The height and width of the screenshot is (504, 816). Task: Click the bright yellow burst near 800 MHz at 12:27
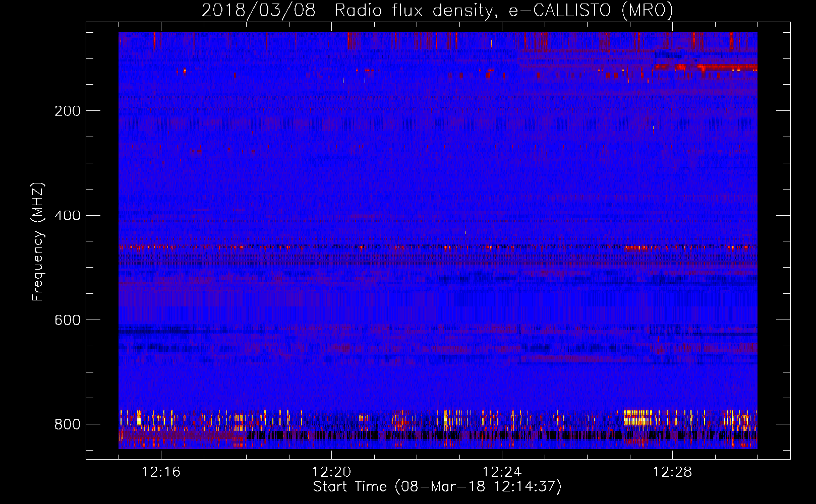tap(638, 417)
